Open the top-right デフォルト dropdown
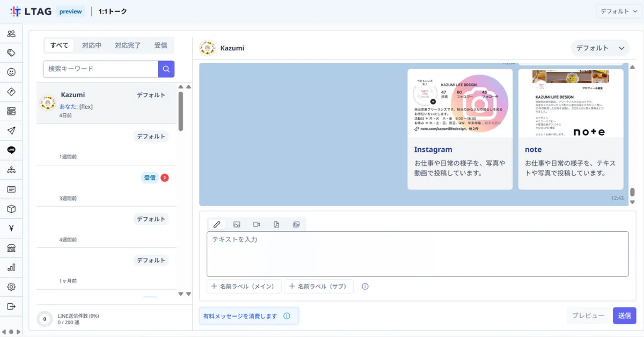 click(619, 11)
